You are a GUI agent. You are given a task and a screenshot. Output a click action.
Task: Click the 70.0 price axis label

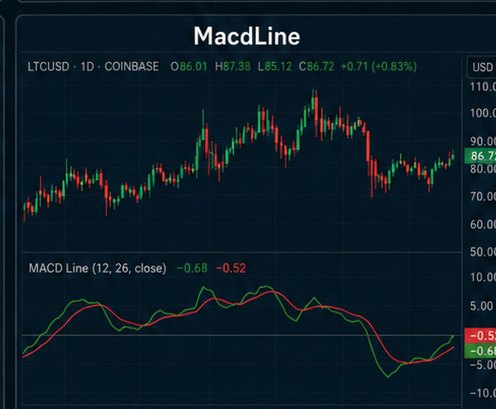pyautogui.click(x=483, y=196)
